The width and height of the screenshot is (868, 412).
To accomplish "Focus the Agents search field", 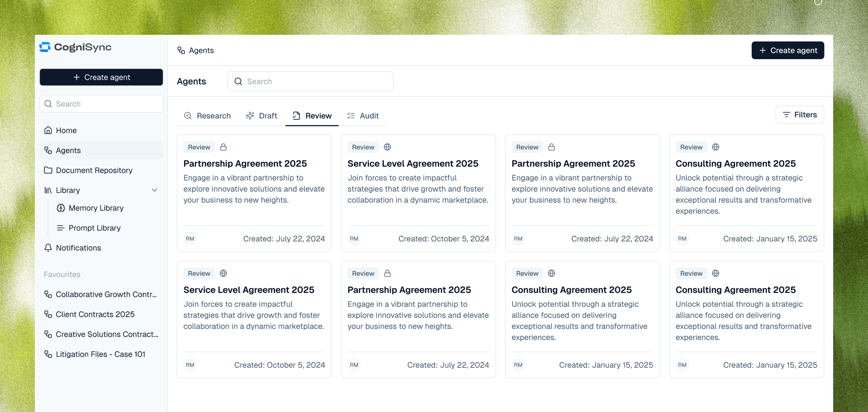I will [310, 81].
